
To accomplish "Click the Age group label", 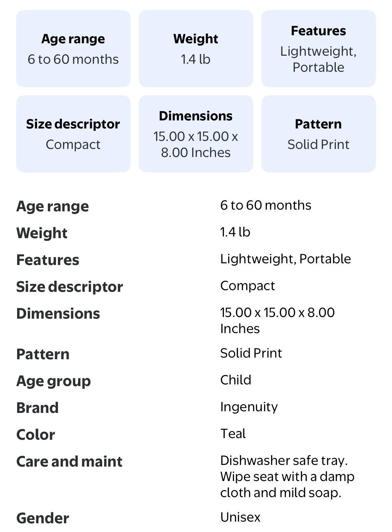I will tap(53, 381).
